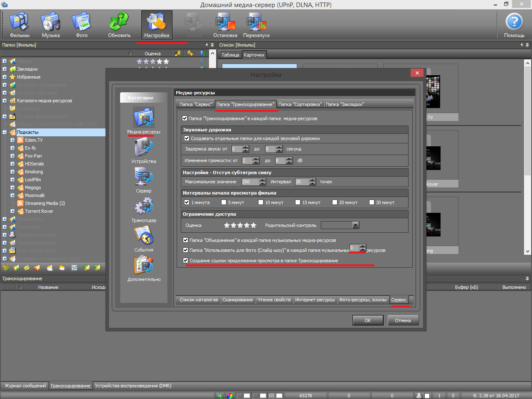The width and height of the screenshot is (532, 399).
Task: Click the Отмена button
Action: pos(403,320)
